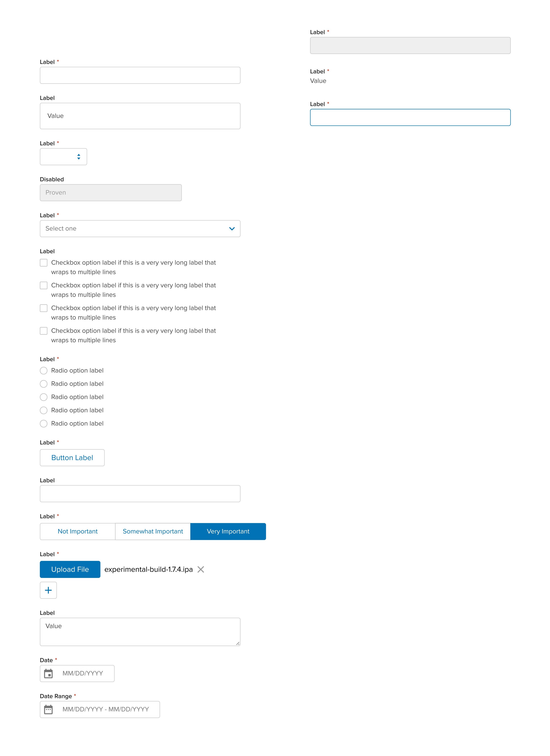
Task: Open the calendar icon in the Date field
Action: click(x=48, y=674)
